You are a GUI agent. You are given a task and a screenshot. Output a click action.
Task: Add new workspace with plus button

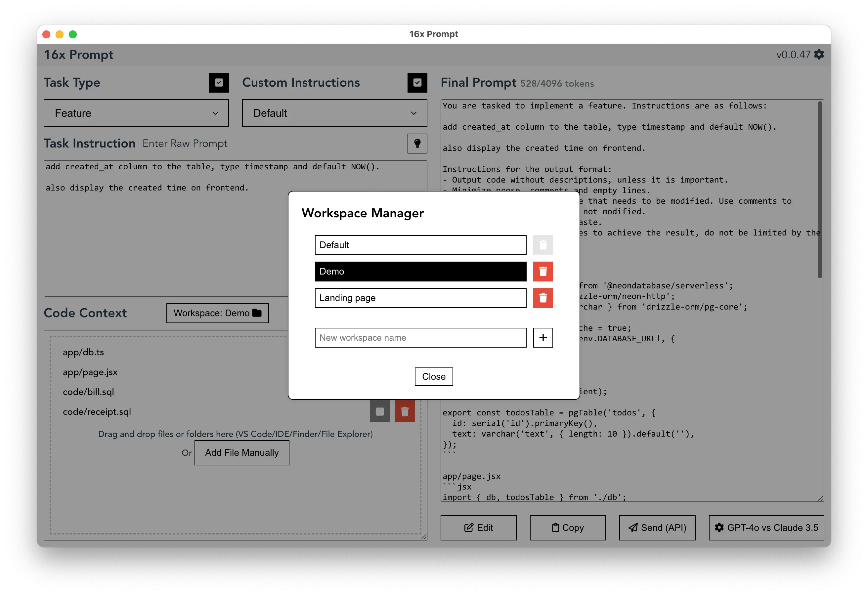543,338
